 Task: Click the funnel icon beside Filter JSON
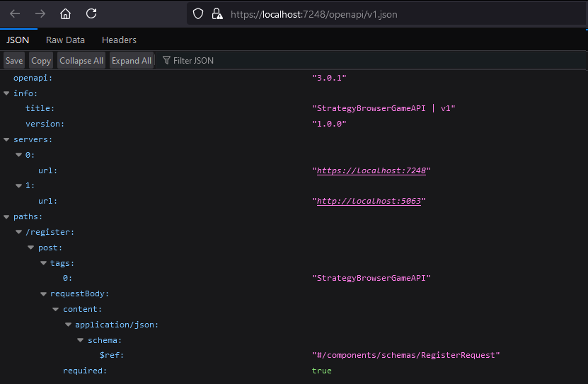coord(166,60)
